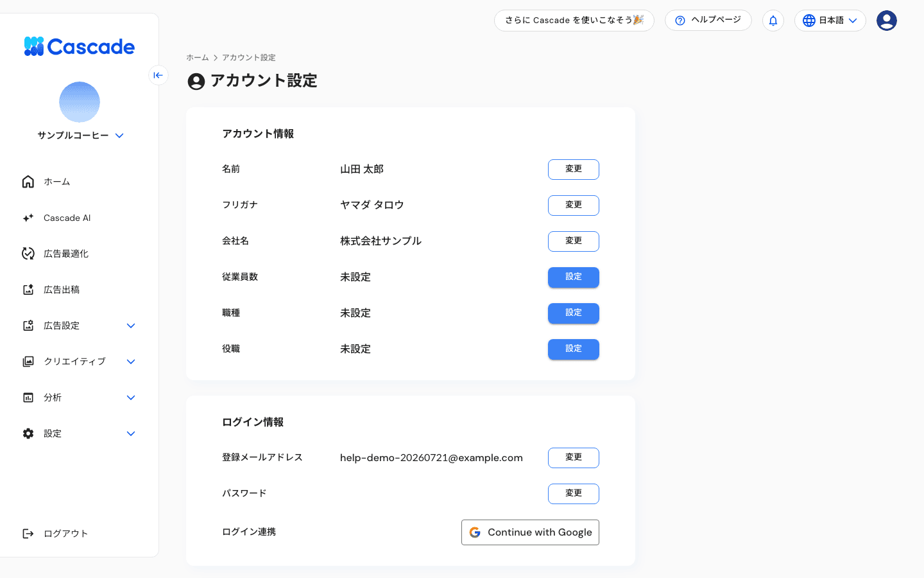Viewport: 924px width, 578px height.
Task: Expand the 広告設定 chevron
Action: tap(131, 326)
